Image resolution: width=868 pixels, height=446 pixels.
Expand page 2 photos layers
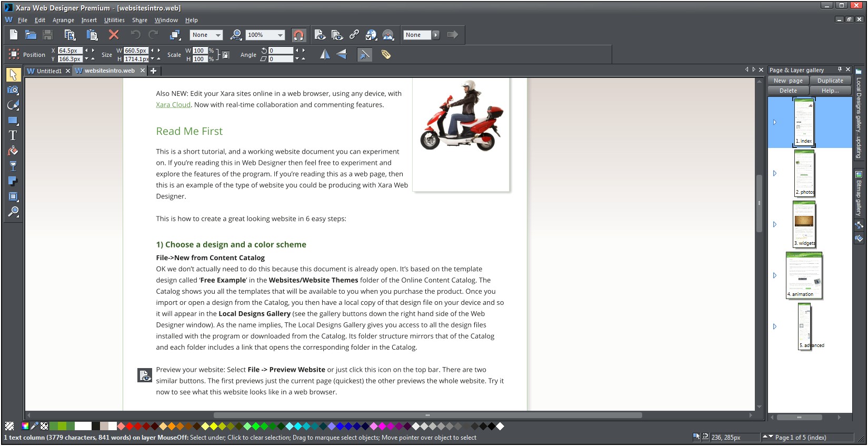[x=775, y=173]
